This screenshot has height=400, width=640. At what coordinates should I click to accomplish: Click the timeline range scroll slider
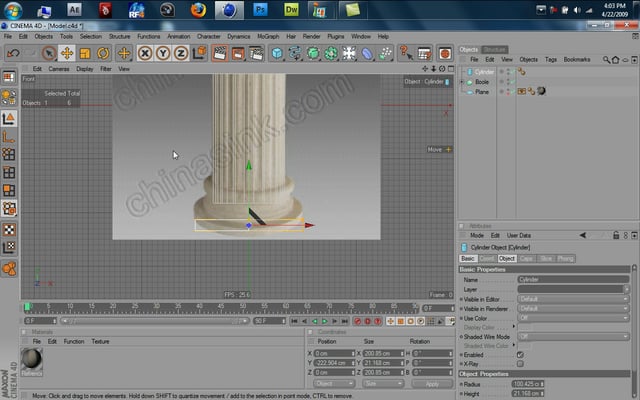155,321
